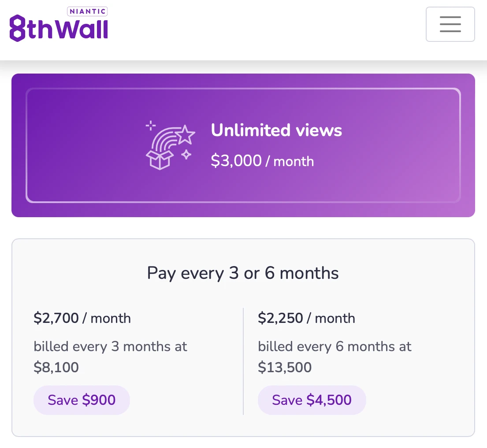Click the 8th Wall logo
Image resolution: width=487 pixels, height=448 pixels.
coord(59,28)
